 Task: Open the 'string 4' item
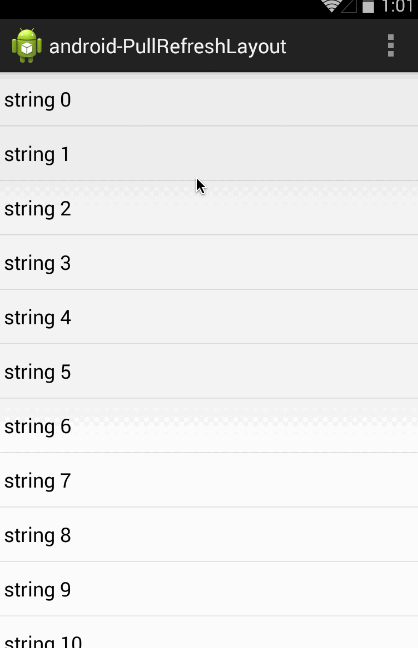209,317
